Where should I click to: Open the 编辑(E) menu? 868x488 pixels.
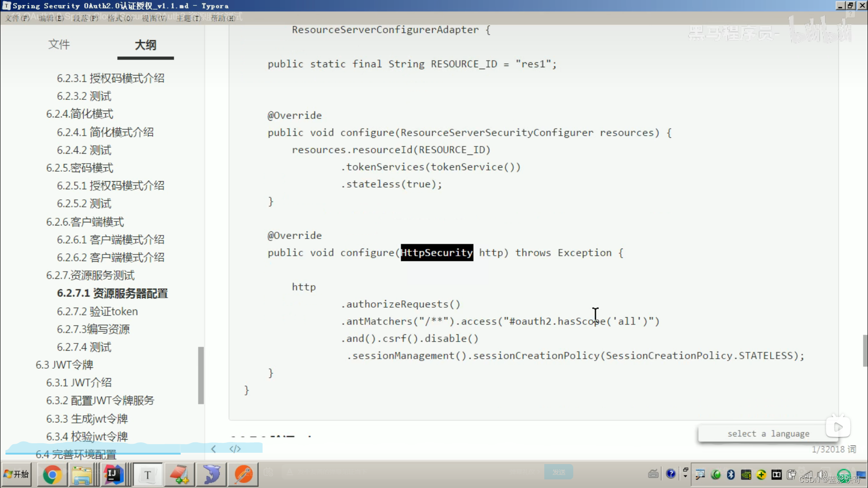coord(51,18)
